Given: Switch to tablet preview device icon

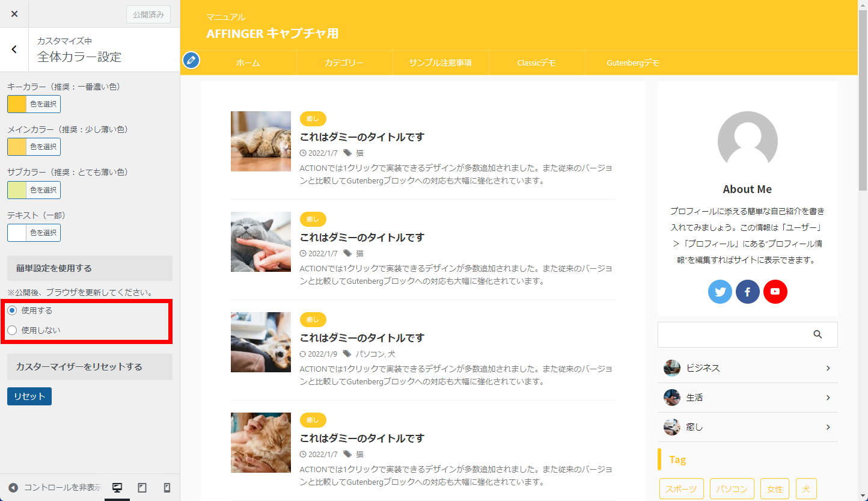Looking at the screenshot, I should pos(142,488).
